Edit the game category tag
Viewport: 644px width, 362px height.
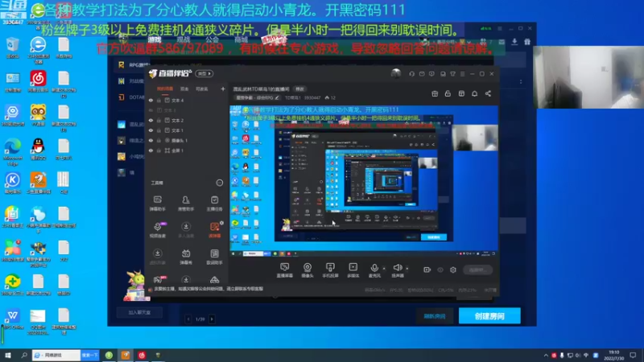point(258,97)
